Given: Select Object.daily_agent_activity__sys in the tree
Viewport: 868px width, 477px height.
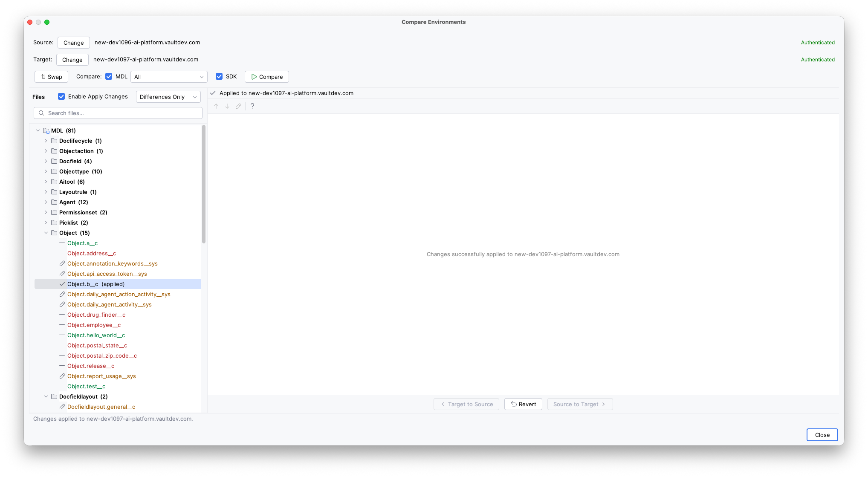Looking at the screenshot, I should coord(110,304).
